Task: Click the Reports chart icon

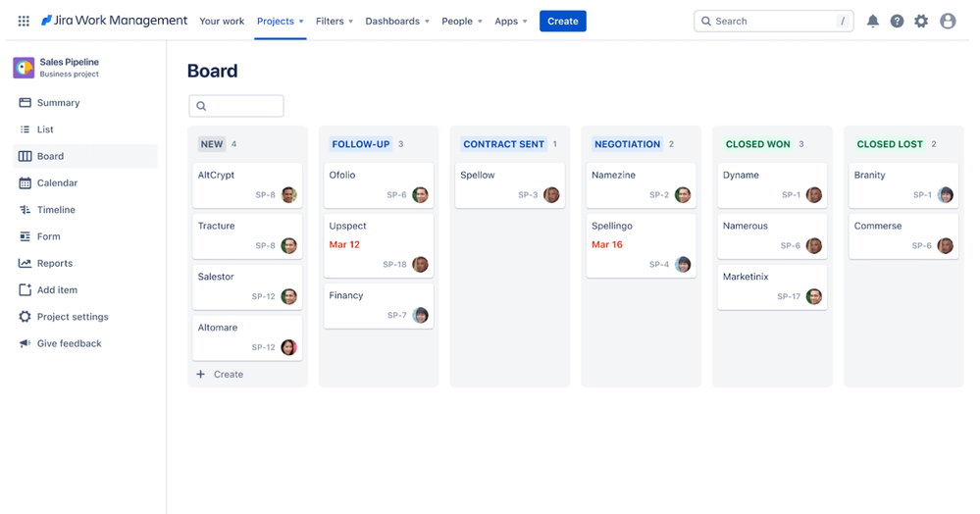Action: pos(25,263)
